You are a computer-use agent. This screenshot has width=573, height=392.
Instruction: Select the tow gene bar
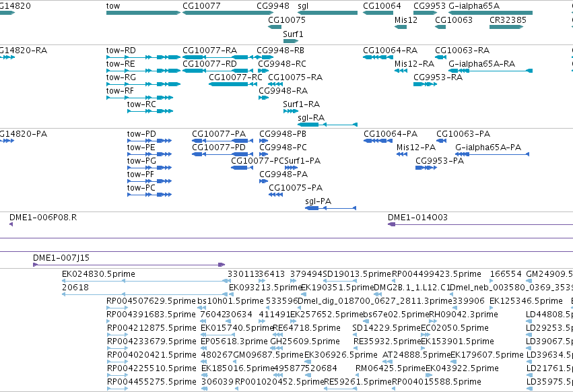[143, 13]
